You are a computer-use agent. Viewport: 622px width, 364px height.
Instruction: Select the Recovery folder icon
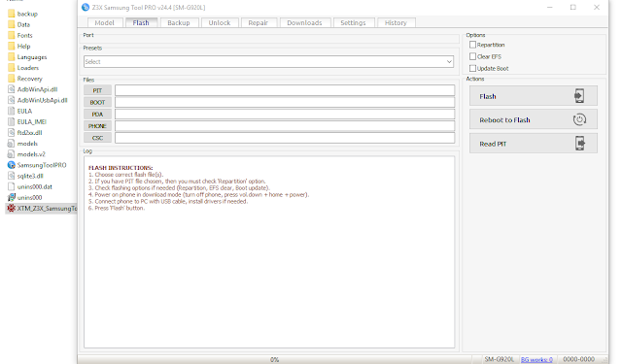click(x=12, y=79)
